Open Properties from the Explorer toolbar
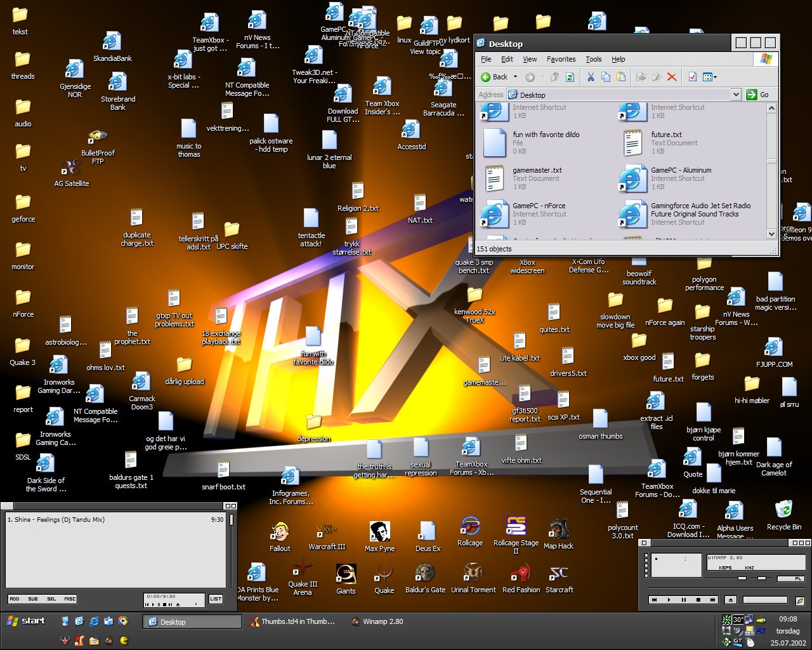This screenshot has width=812, height=650. click(x=692, y=77)
